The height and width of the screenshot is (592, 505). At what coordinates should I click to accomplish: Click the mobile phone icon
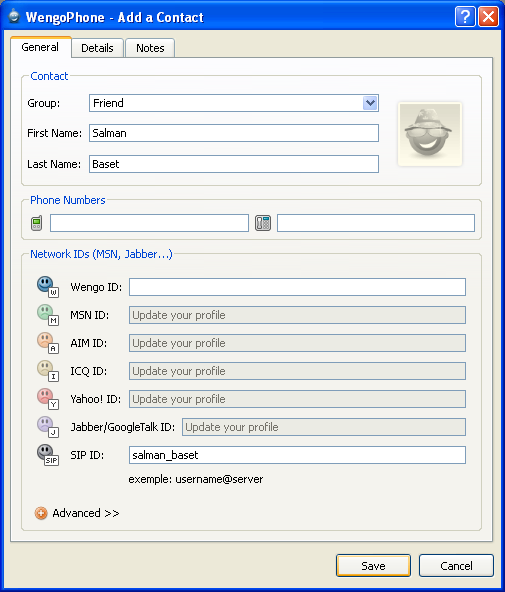[x=37, y=223]
